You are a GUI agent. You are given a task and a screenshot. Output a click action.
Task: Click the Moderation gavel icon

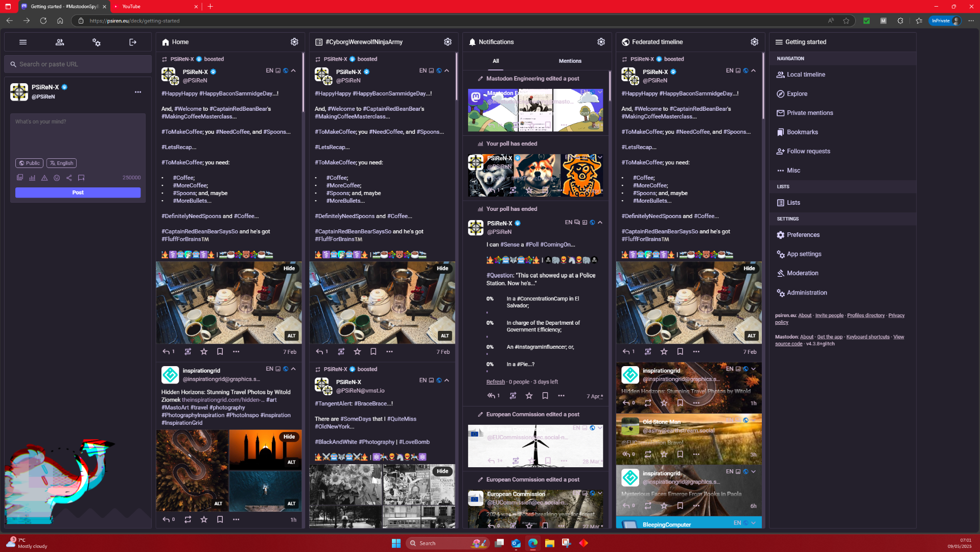(x=780, y=273)
